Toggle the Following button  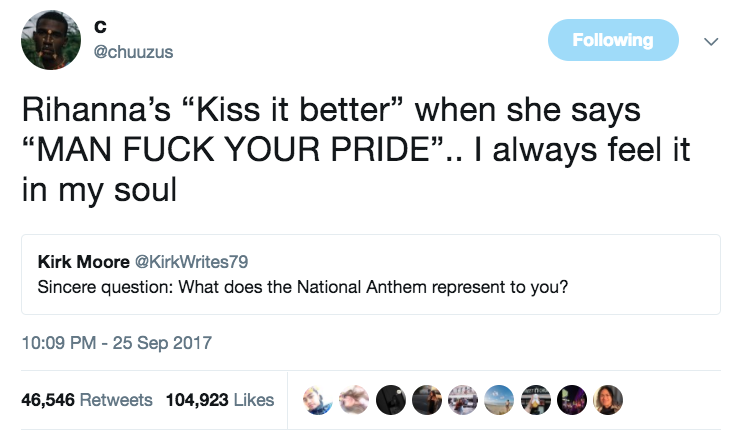coord(613,40)
